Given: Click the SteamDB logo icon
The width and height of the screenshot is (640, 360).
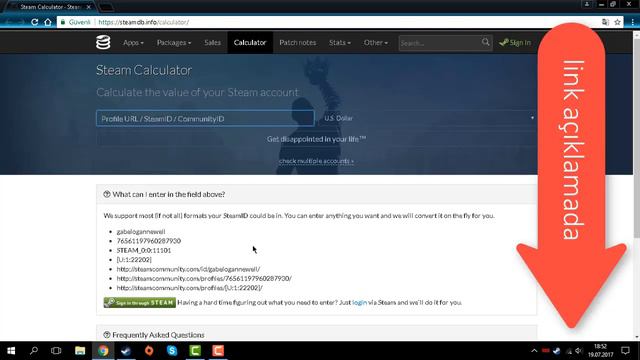Looking at the screenshot, I should 103,42.
